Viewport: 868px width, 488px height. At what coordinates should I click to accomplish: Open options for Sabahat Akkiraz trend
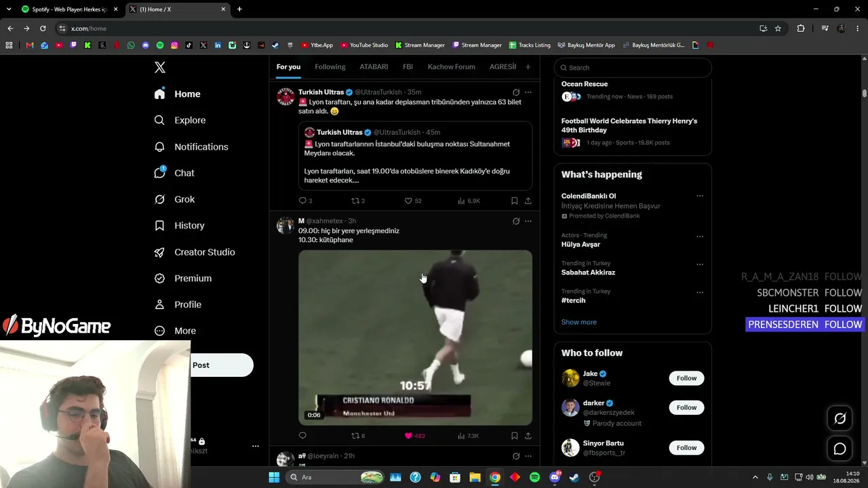[x=700, y=264]
